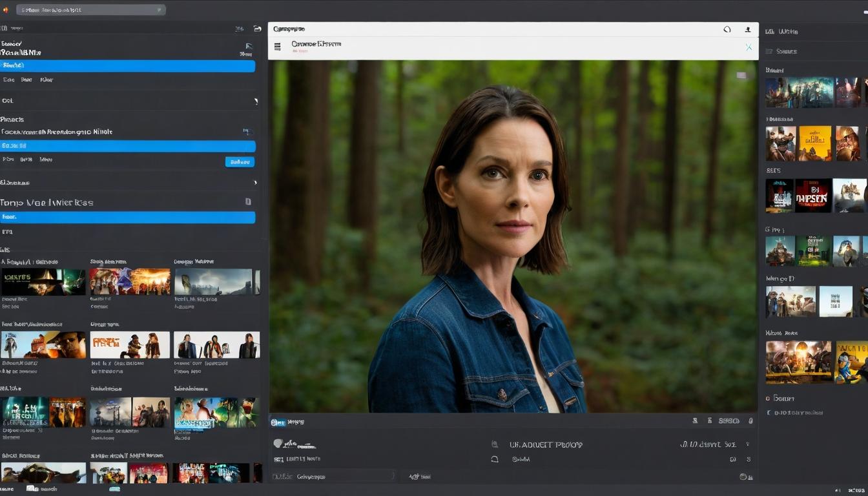Screen dimensions: 868x496
Task: Open the address bar dropdown arrow
Action: tap(158, 9)
